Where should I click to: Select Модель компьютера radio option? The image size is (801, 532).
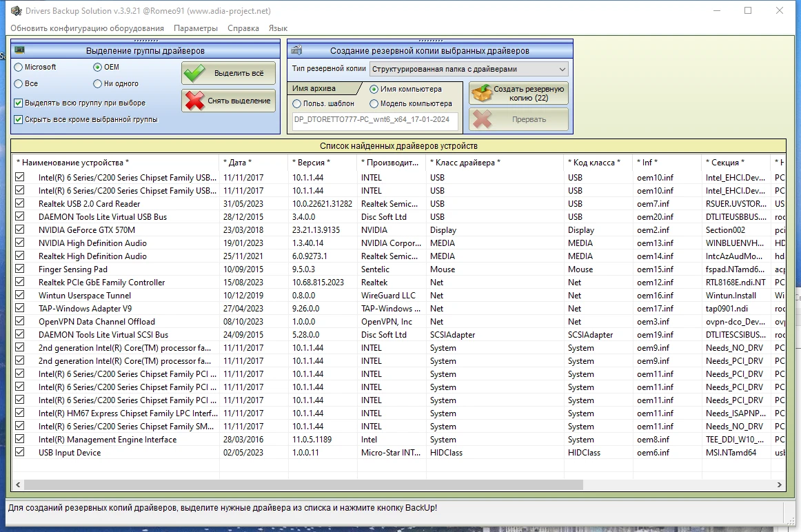point(374,103)
